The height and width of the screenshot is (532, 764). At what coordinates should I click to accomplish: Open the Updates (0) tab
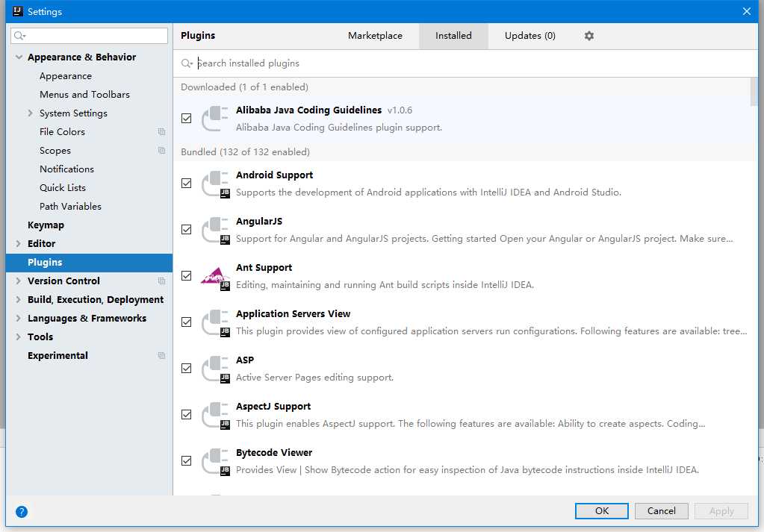pyautogui.click(x=529, y=36)
